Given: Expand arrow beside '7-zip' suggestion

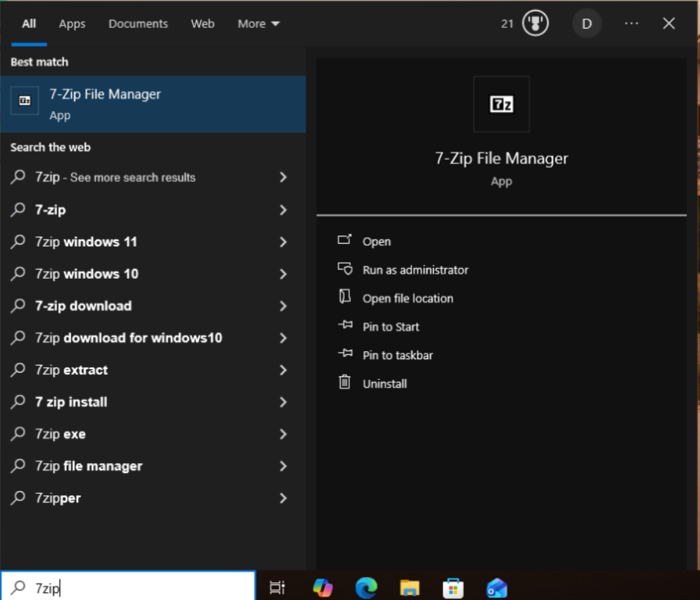Looking at the screenshot, I should pos(283,209).
